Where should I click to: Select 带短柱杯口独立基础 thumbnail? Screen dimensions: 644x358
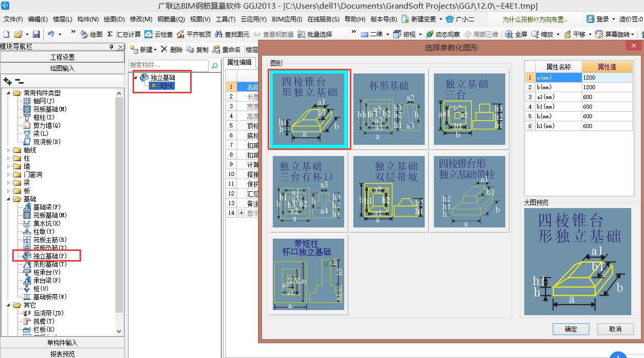[x=308, y=274]
